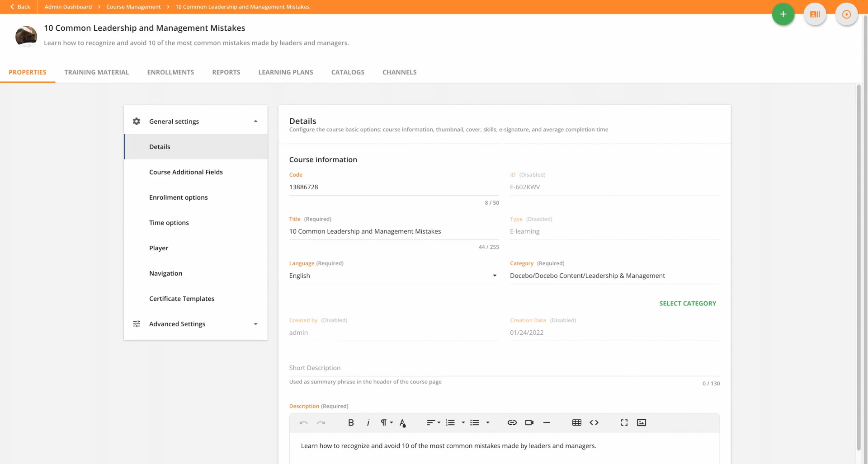Insert a table in the description editor
Image resolution: width=868 pixels, height=464 pixels.
(x=577, y=422)
